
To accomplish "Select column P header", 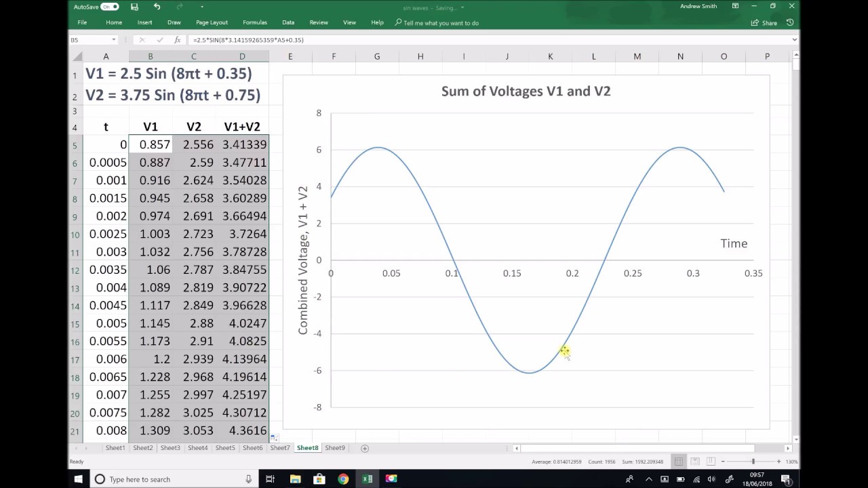I will coord(767,56).
